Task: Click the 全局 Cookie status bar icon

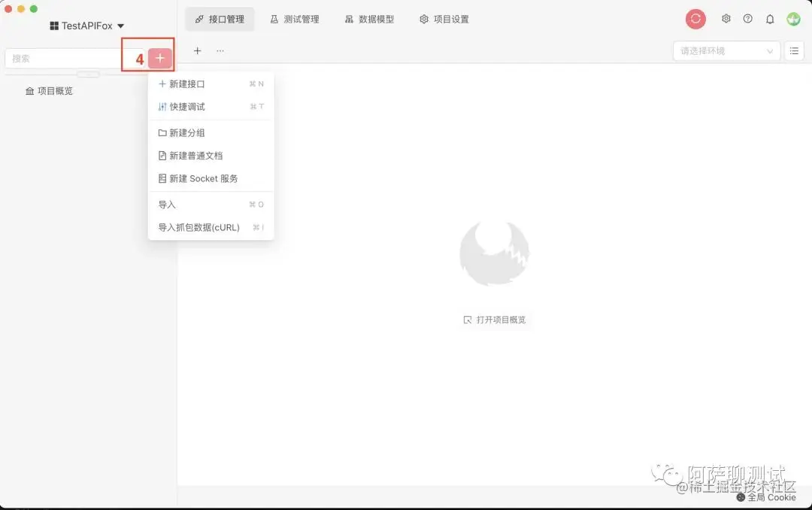Action: pyautogui.click(x=766, y=497)
